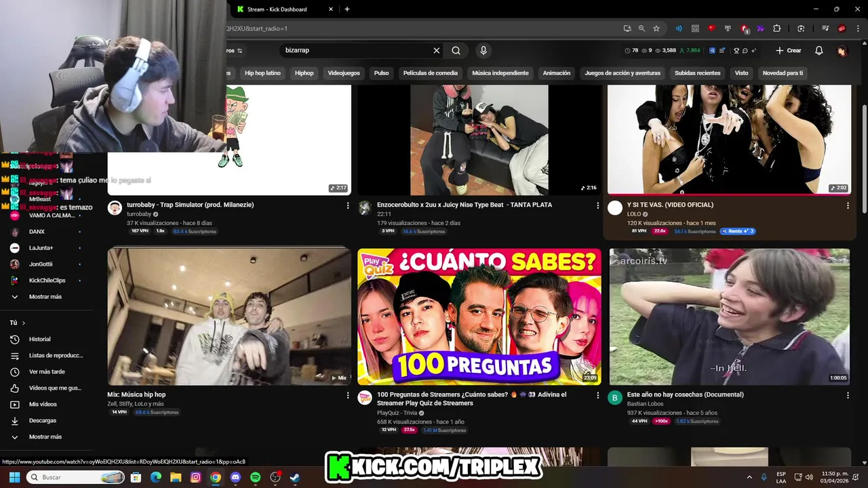Open the new tab plus button

coord(347,9)
